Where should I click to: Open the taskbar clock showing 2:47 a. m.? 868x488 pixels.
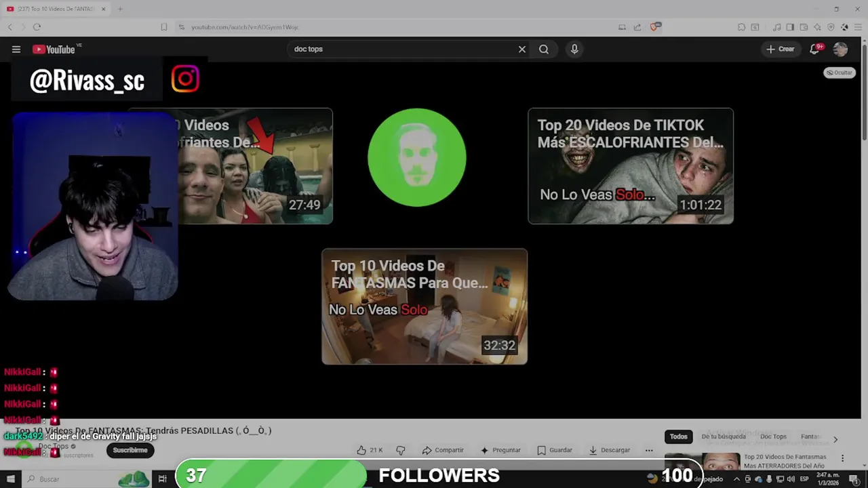[x=827, y=479]
